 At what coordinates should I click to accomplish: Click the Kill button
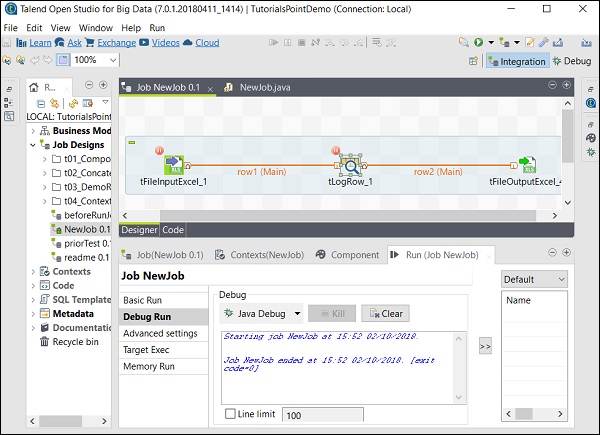[332, 314]
